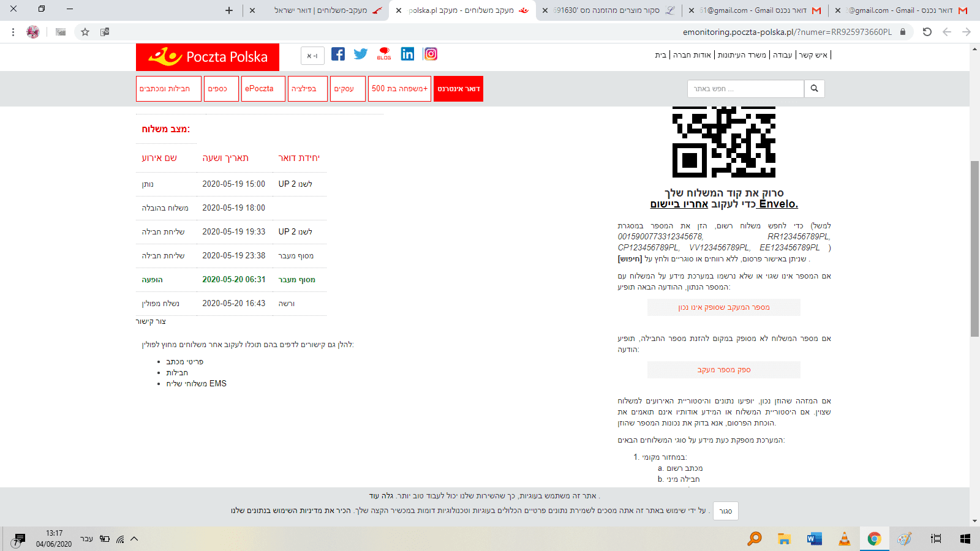Click the עבר input language indicator
Viewport: 980px width, 551px height.
point(86,539)
